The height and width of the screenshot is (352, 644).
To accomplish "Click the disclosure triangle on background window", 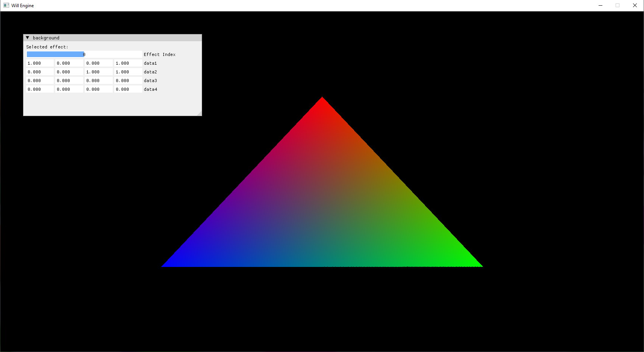I will tap(27, 37).
